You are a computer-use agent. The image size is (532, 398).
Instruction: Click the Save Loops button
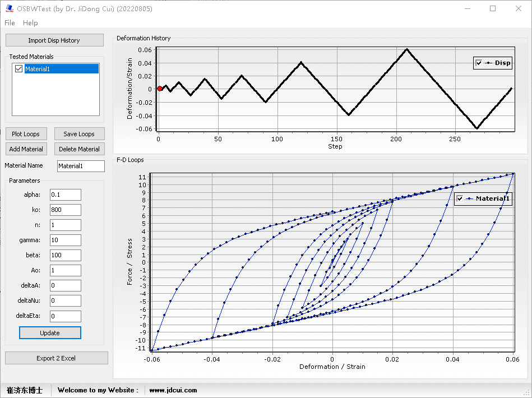click(x=80, y=134)
